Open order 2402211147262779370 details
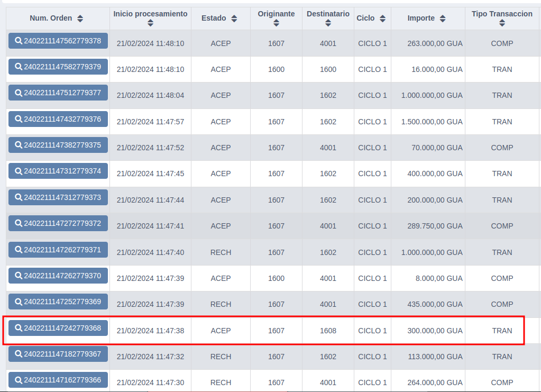Viewport: 541px width, 392px height. [58, 276]
